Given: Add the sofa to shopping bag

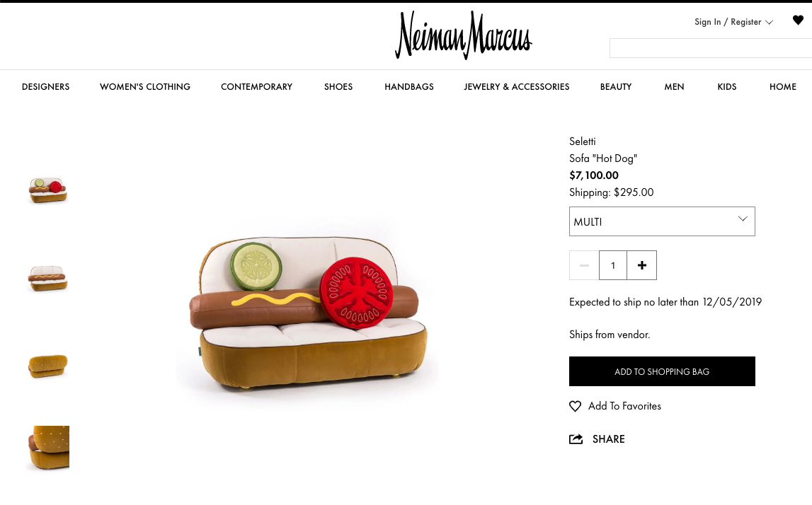Looking at the screenshot, I should 662,371.
